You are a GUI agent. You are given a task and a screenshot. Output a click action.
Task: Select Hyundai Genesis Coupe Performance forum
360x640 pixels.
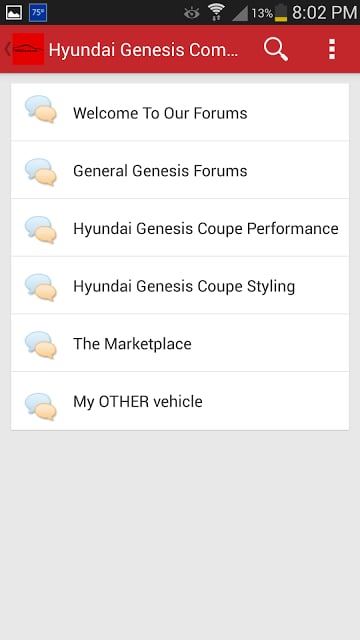(180, 228)
